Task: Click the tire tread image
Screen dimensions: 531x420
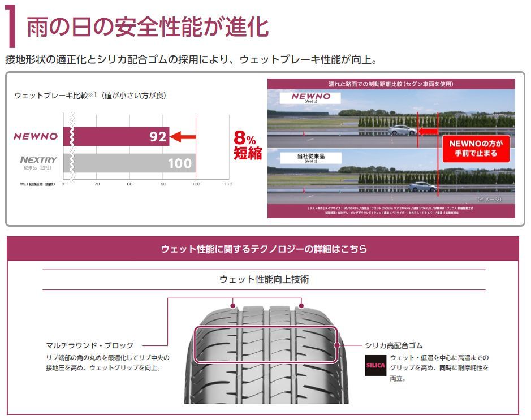Action: 266,354
